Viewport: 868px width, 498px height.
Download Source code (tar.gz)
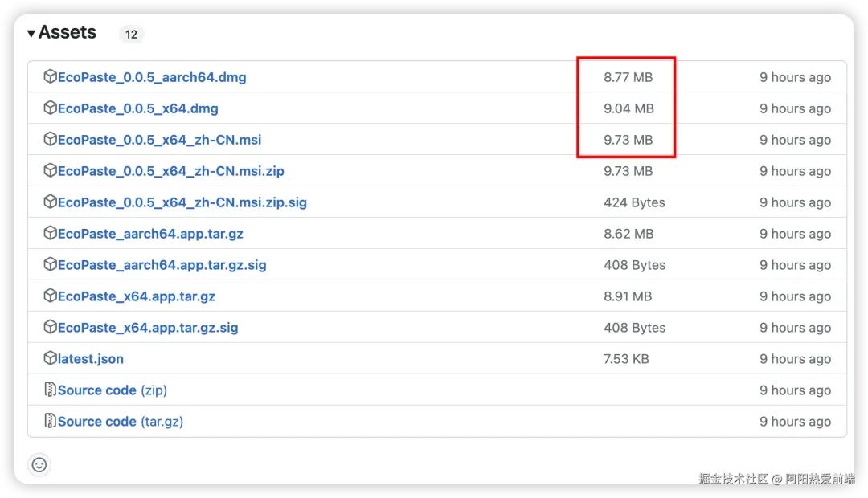click(x=120, y=422)
